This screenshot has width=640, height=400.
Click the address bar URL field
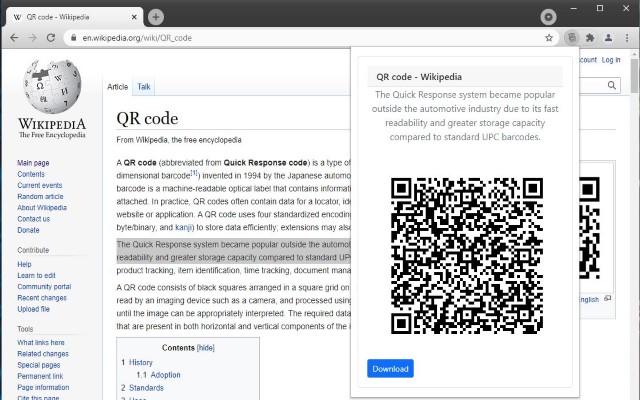310,38
